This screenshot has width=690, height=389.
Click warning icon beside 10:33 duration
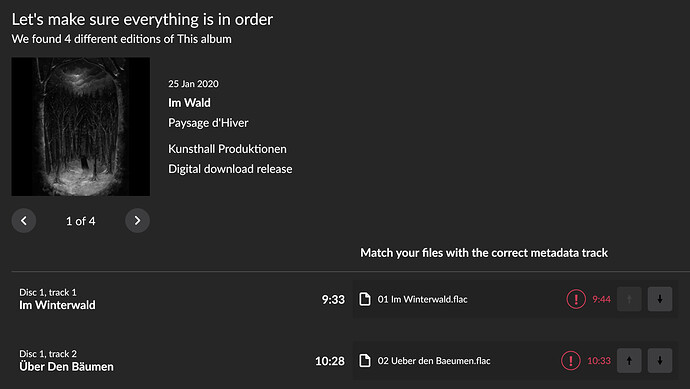click(570, 361)
